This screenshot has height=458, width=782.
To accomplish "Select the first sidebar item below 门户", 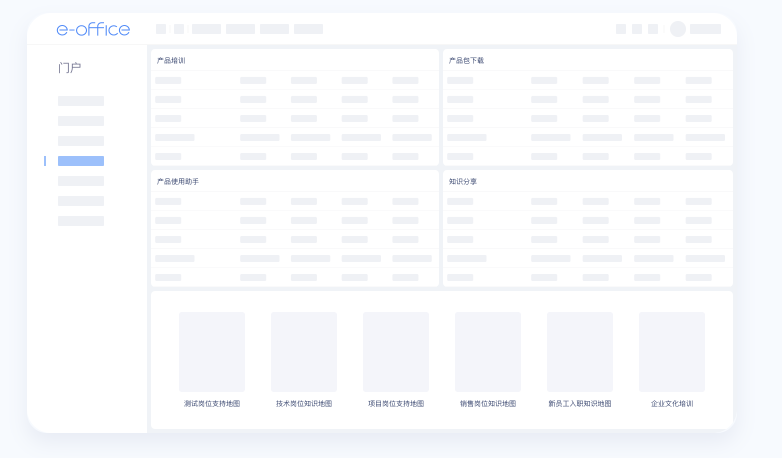I will coord(81,101).
